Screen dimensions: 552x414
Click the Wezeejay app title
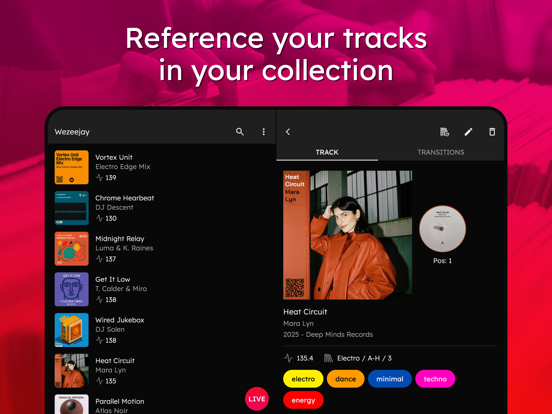click(x=72, y=132)
